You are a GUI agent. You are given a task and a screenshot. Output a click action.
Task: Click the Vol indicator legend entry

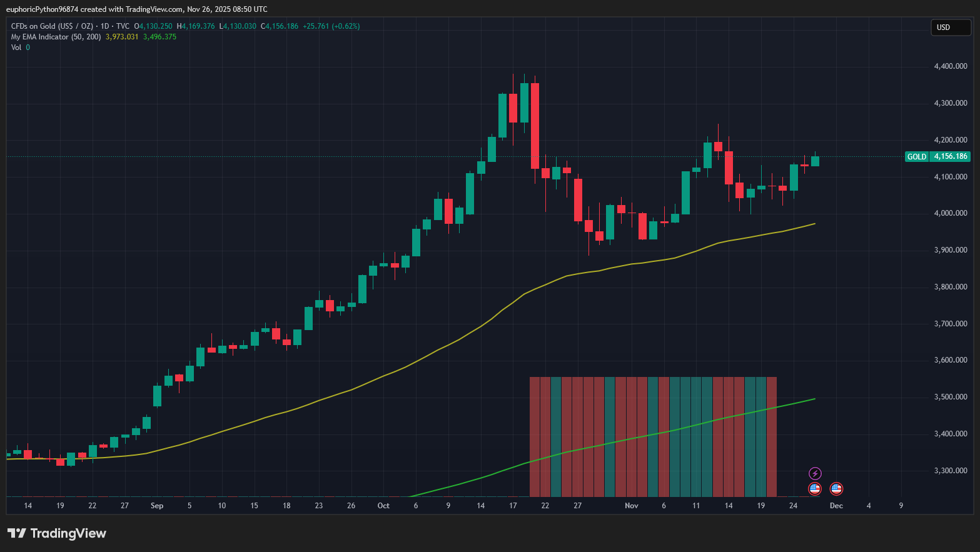click(x=16, y=47)
